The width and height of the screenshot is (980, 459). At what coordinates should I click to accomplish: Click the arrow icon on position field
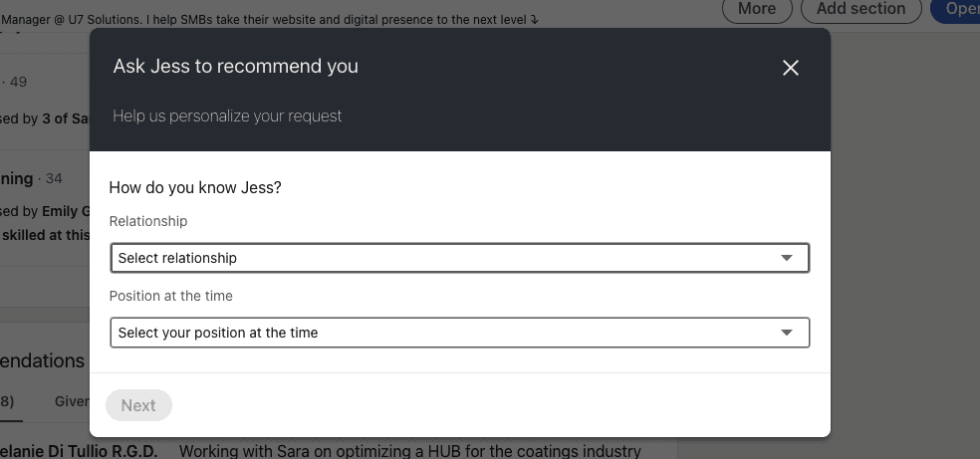pos(787,333)
